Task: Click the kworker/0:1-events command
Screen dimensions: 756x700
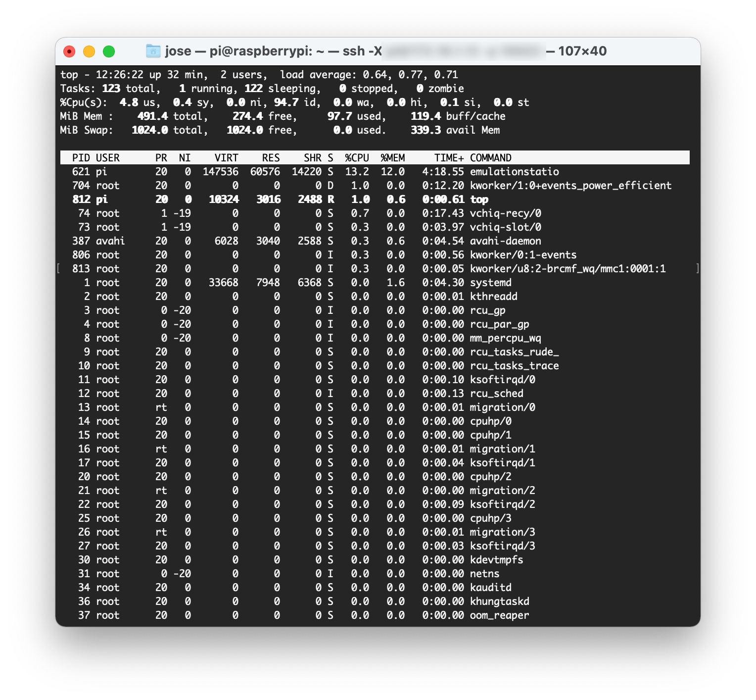Action: [523, 255]
